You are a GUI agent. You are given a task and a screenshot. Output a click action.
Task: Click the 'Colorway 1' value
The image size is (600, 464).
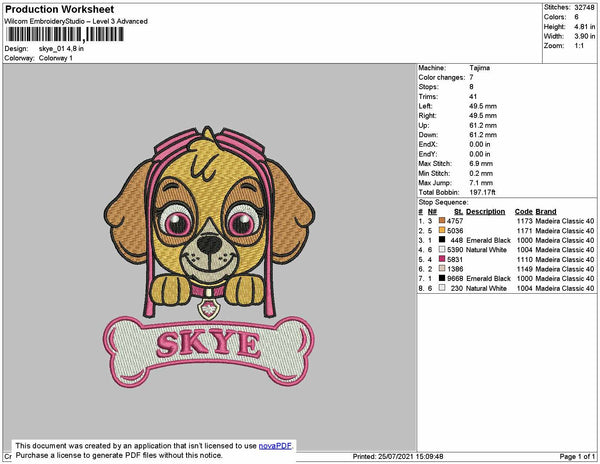click(55, 58)
